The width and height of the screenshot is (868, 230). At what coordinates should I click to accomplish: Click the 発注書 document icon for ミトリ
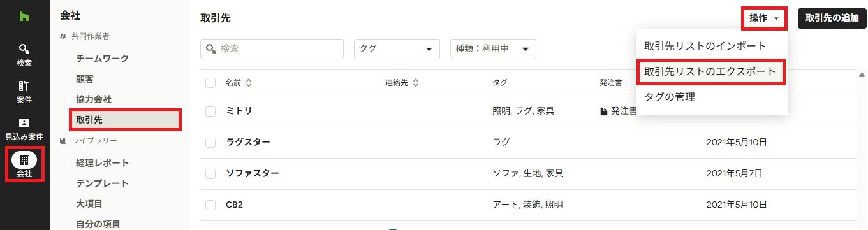click(603, 111)
